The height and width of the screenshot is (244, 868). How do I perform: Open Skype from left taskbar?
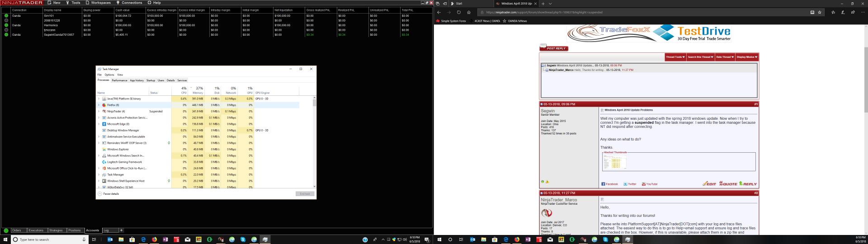coord(243,239)
